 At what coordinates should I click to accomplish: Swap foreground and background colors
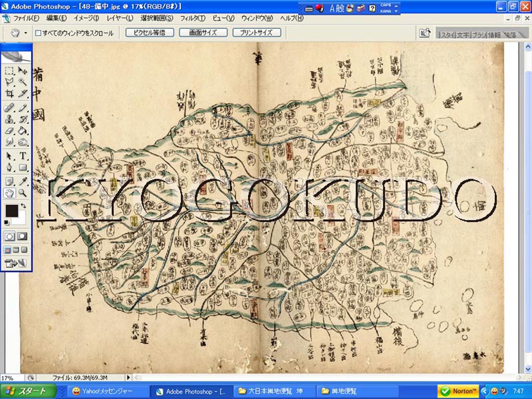tap(23, 206)
